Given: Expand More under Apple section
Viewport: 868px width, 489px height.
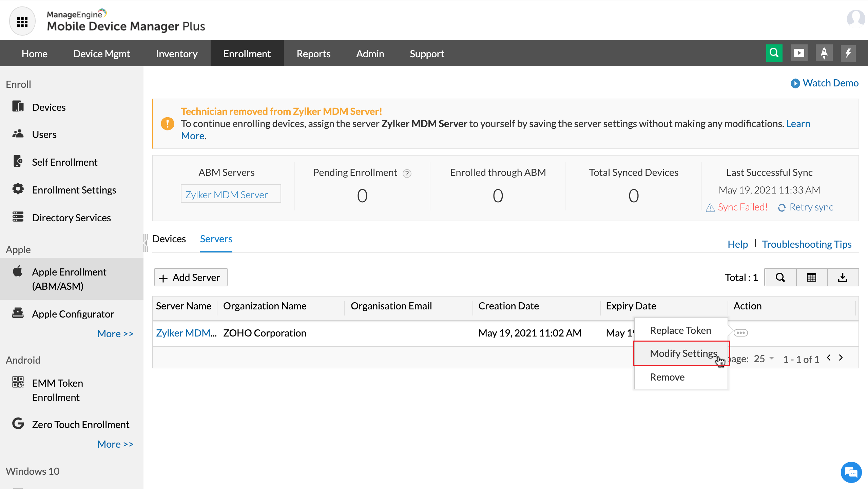Looking at the screenshot, I should pyautogui.click(x=115, y=334).
